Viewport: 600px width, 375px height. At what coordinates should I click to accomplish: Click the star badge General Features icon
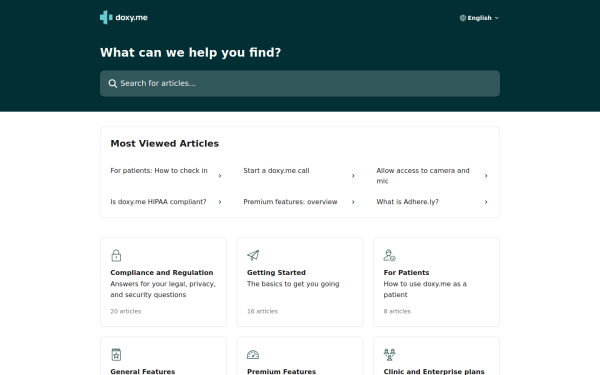[x=116, y=354]
